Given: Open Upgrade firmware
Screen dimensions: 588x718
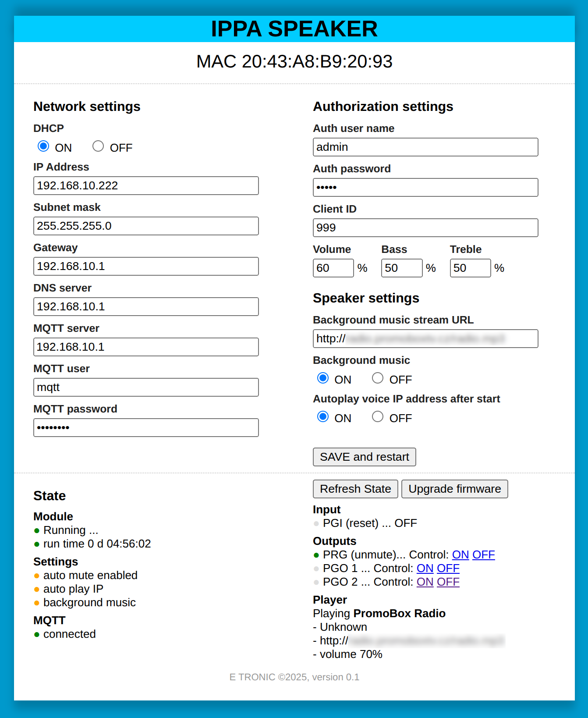Looking at the screenshot, I should (x=454, y=489).
